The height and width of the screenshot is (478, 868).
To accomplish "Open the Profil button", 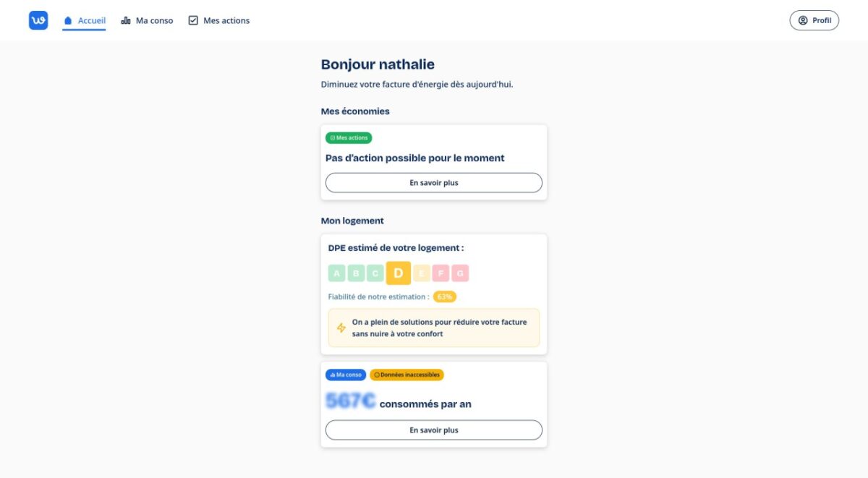I will [x=814, y=20].
